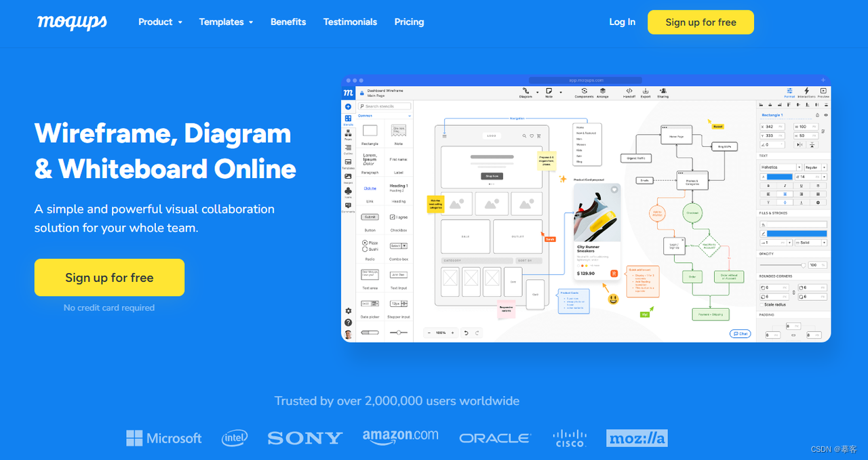
Task: Open the Pricing page link
Action: [409, 22]
